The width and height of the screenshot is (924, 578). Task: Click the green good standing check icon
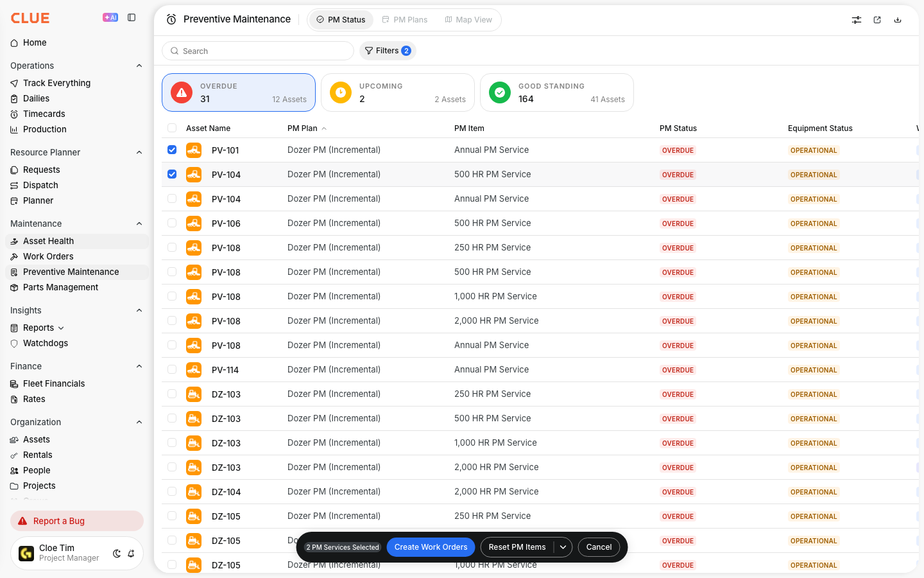(500, 92)
